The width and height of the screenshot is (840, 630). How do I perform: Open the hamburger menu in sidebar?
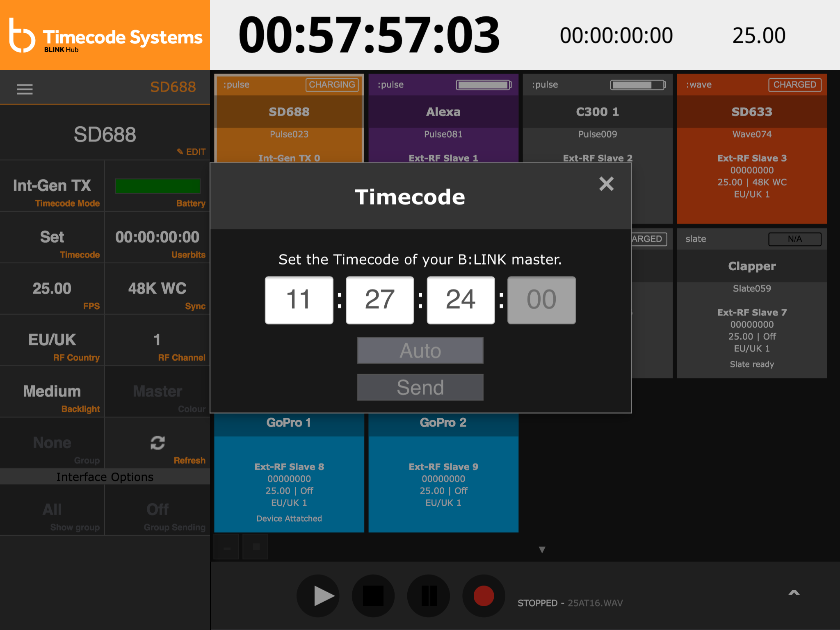[25, 89]
